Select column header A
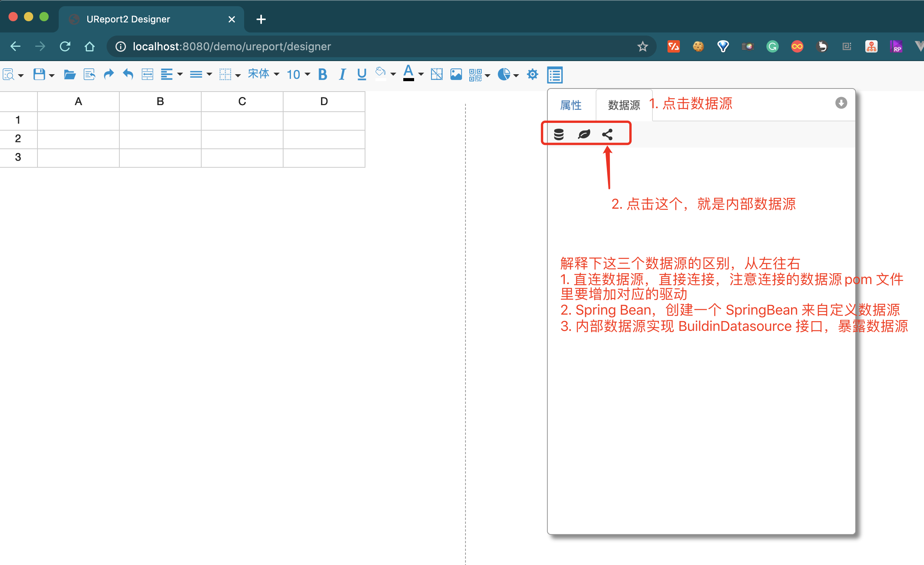The height and width of the screenshot is (565, 924). click(x=78, y=102)
